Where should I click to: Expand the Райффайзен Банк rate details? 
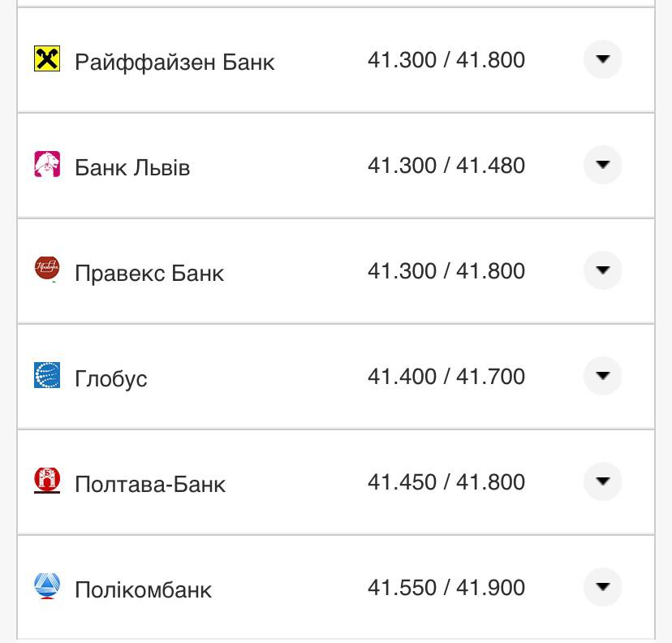602,59
